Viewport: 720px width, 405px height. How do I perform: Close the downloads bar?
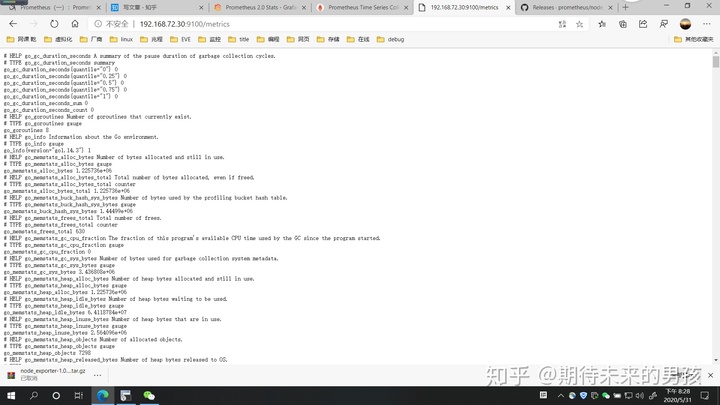[x=710, y=375]
